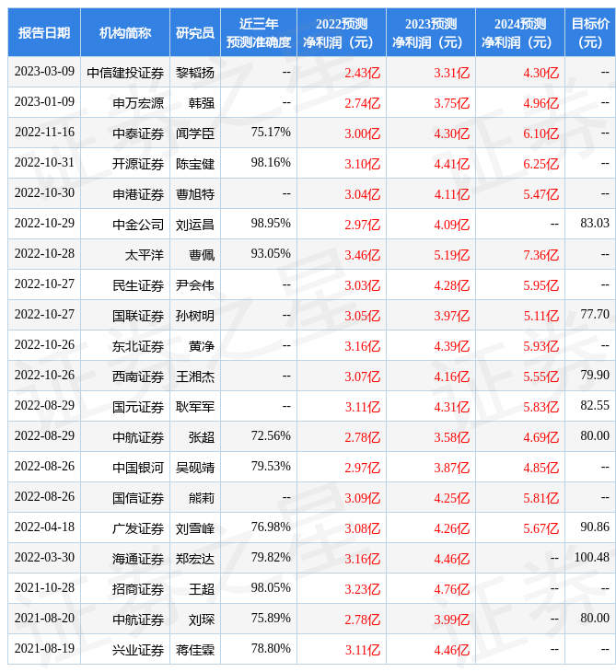Viewport: 616px width, 672px height.
Task: Select institution 国信证券
Action: tap(138, 498)
